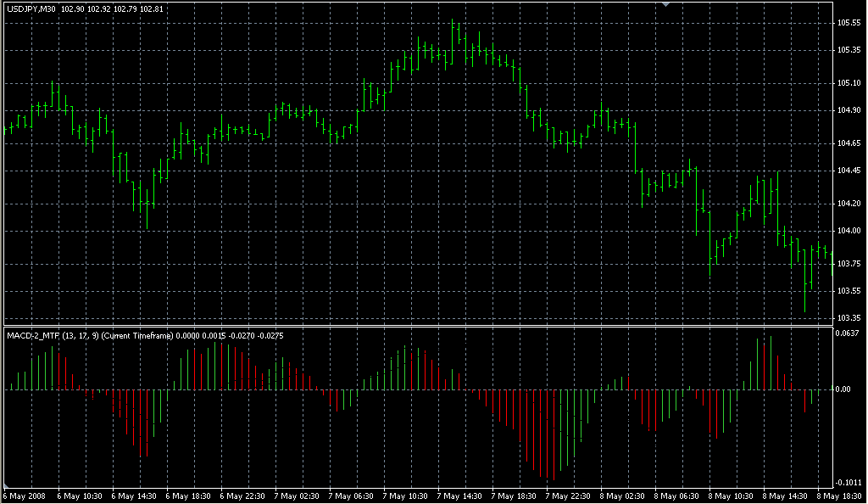The height and width of the screenshot is (504, 868).
Task: Click the 104.00 price level label
Action: [x=849, y=231]
